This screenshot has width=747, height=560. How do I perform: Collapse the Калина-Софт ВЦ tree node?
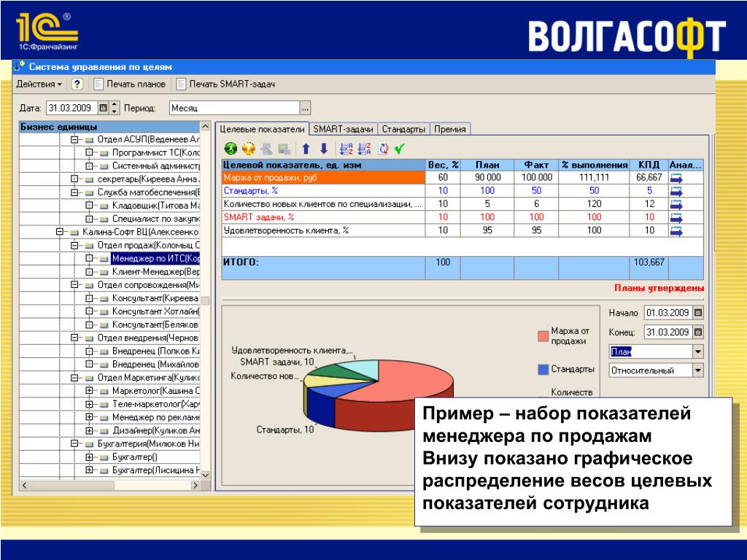click(x=60, y=232)
